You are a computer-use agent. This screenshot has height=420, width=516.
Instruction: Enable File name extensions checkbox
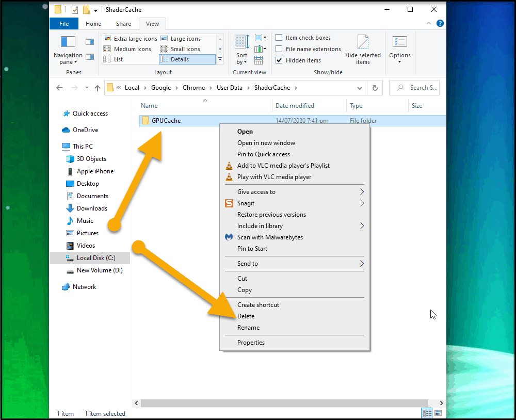coord(279,49)
